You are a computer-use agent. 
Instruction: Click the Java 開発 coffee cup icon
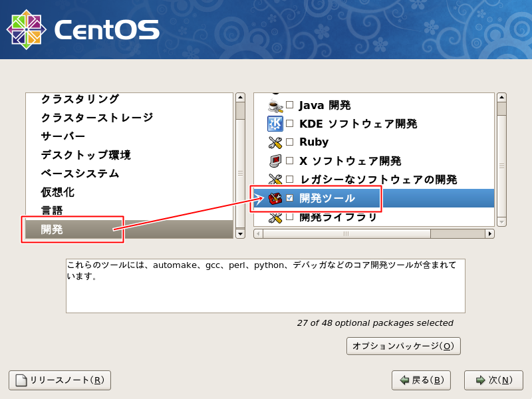point(275,106)
